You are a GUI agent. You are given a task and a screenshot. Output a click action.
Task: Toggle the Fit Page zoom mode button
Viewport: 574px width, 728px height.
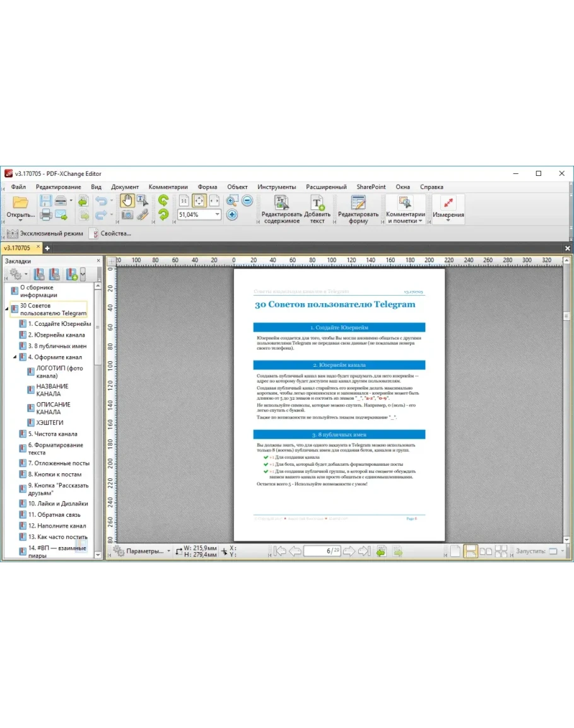[x=199, y=201]
